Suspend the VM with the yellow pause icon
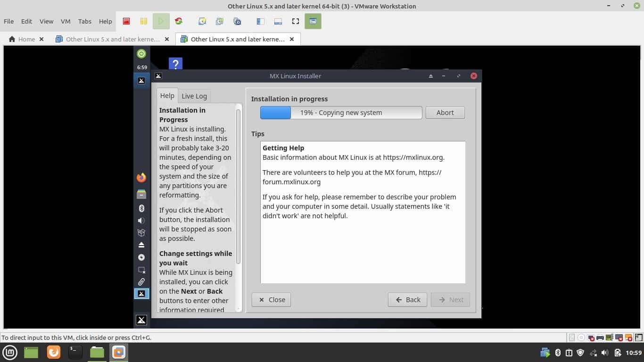Viewport: 644px width, 362px height. 144,21
